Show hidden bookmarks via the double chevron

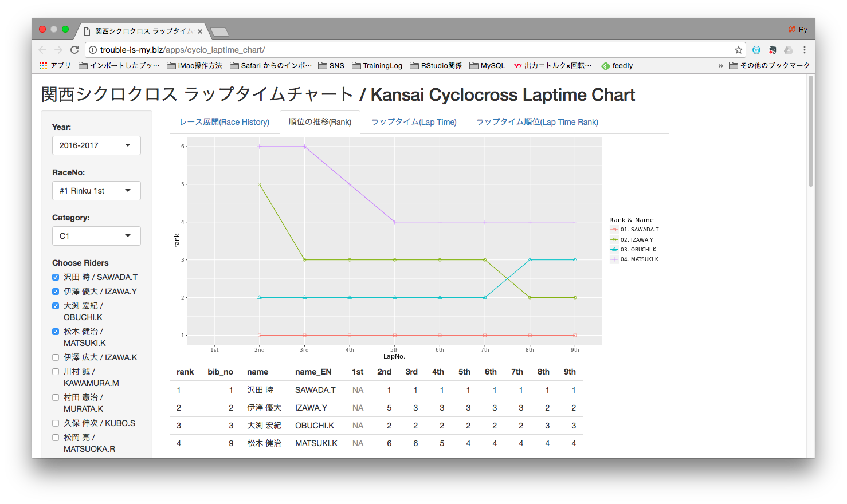pos(720,66)
